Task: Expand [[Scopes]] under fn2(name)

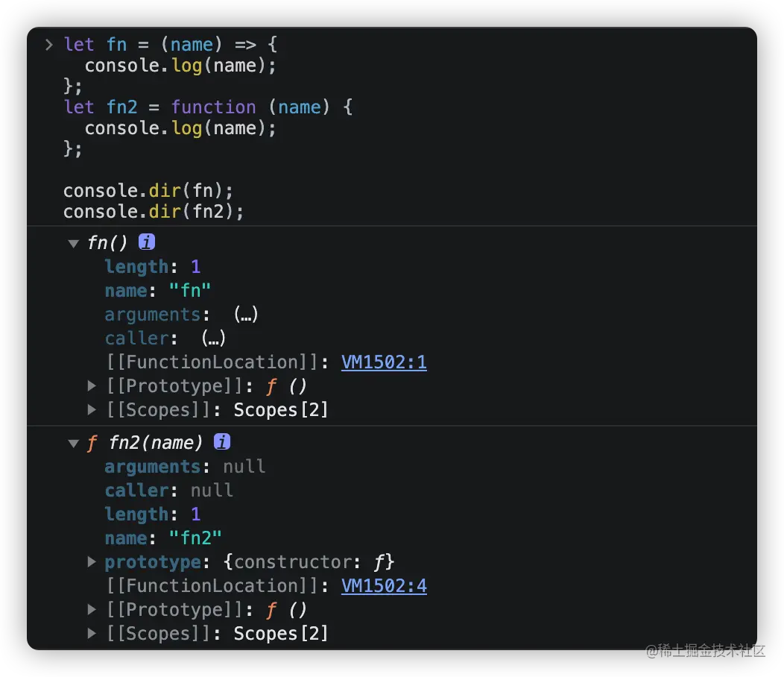Action: point(92,634)
